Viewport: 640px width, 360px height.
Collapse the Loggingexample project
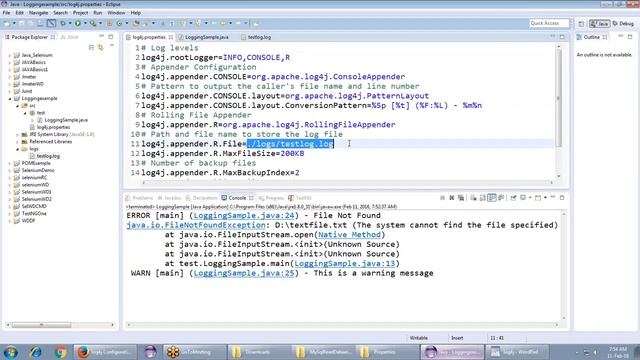click(x=10, y=98)
